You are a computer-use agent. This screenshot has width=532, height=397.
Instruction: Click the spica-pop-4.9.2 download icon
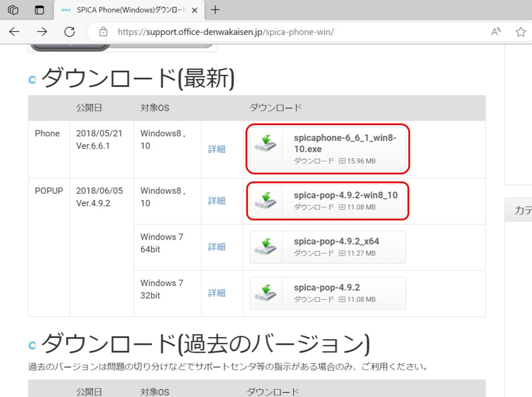pyautogui.click(x=265, y=293)
